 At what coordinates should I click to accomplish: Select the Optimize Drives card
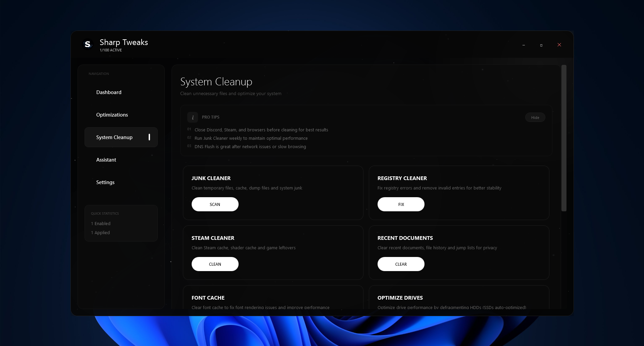coord(459,298)
